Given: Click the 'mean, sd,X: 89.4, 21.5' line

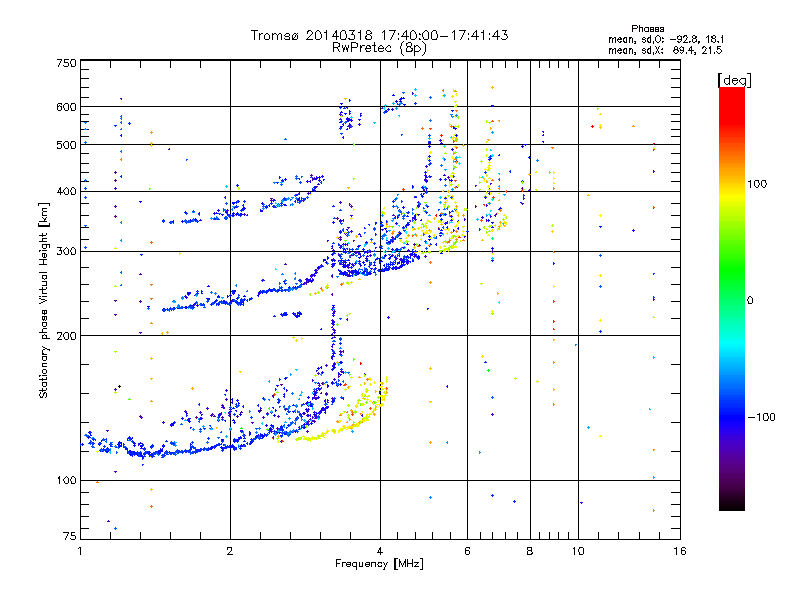Looking at the screenshot, I should click(x=665, y=50).
